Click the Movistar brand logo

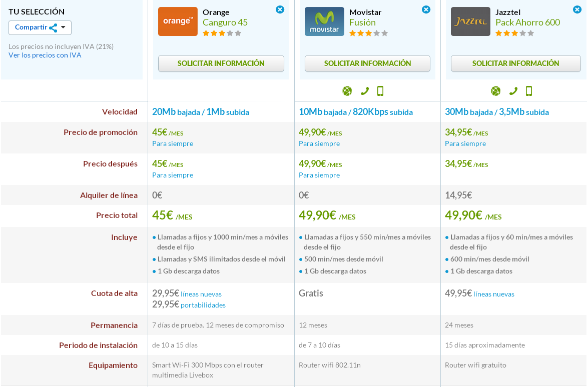tap(324, 21)
